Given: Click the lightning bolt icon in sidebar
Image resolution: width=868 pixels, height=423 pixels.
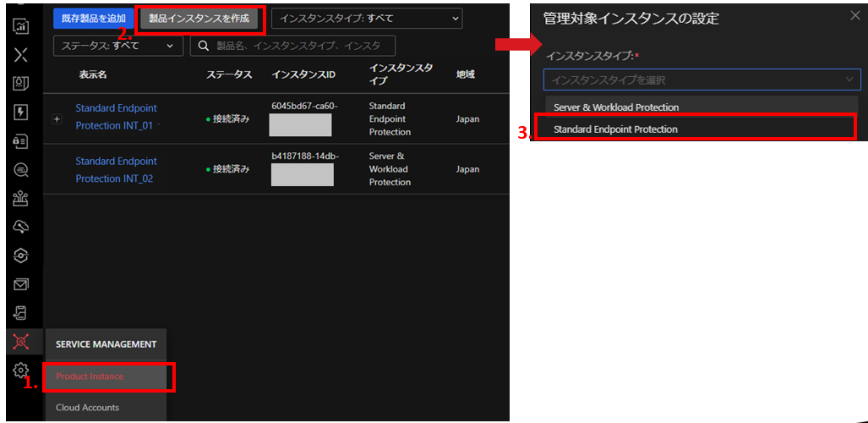Looking at the screenshot, I should (x=21, y=113).
